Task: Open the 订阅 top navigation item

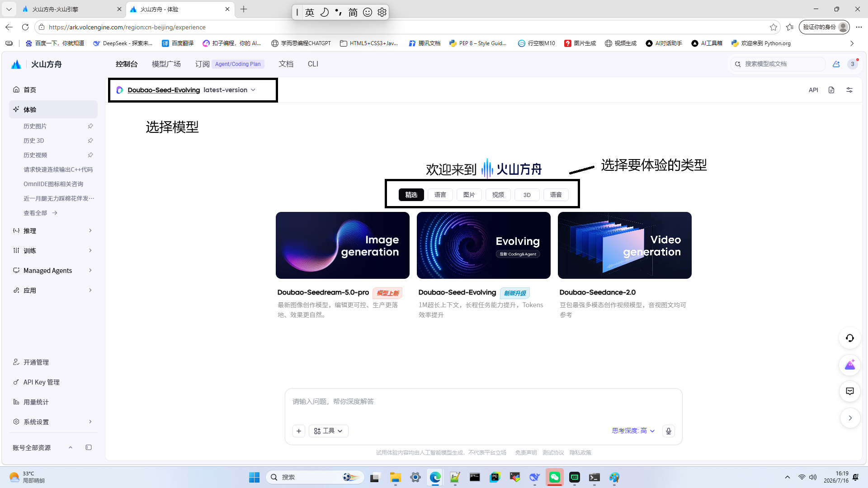Action: 203,64
